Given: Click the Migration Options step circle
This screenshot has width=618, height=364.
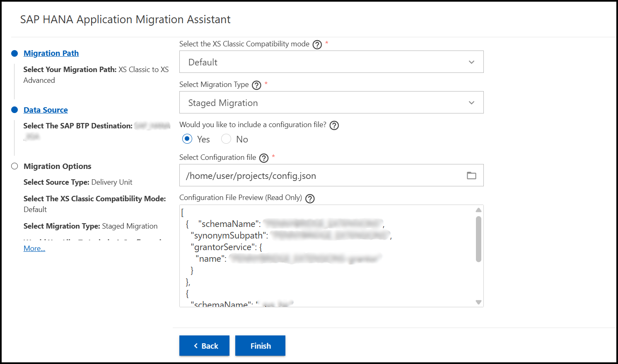Looking at the screenshot, I should pyautogui.click(x=14, y=166).
